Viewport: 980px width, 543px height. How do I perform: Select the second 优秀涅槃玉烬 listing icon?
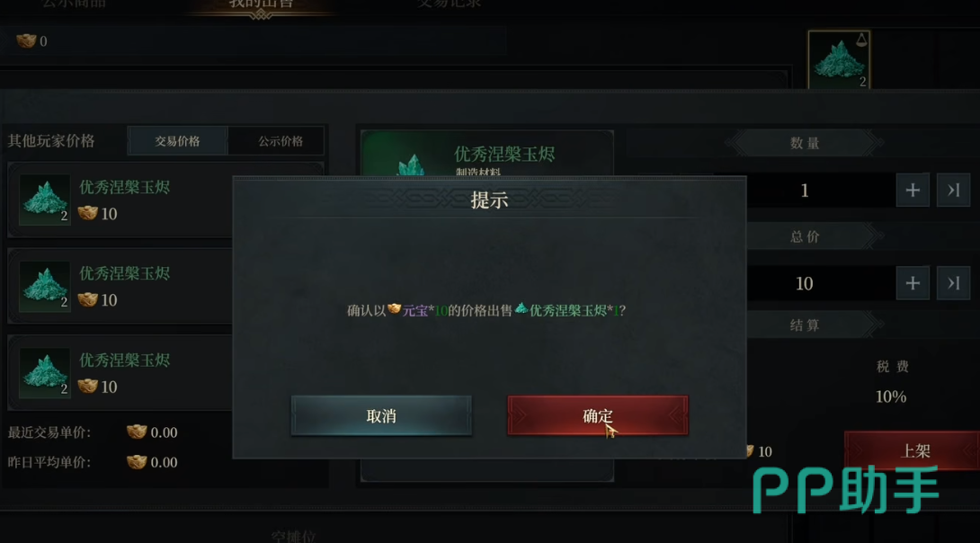[44, 286]
